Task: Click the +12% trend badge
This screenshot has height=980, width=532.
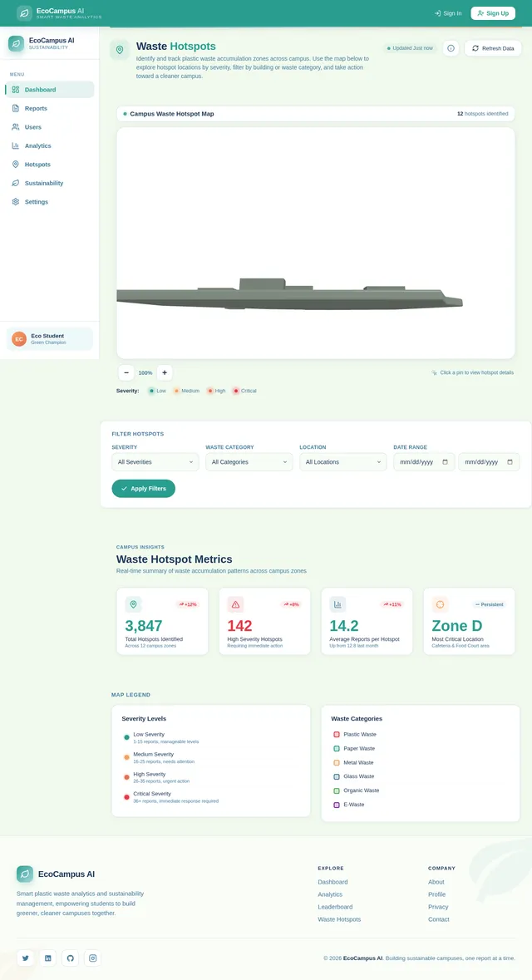Action: tap(188, 604)
